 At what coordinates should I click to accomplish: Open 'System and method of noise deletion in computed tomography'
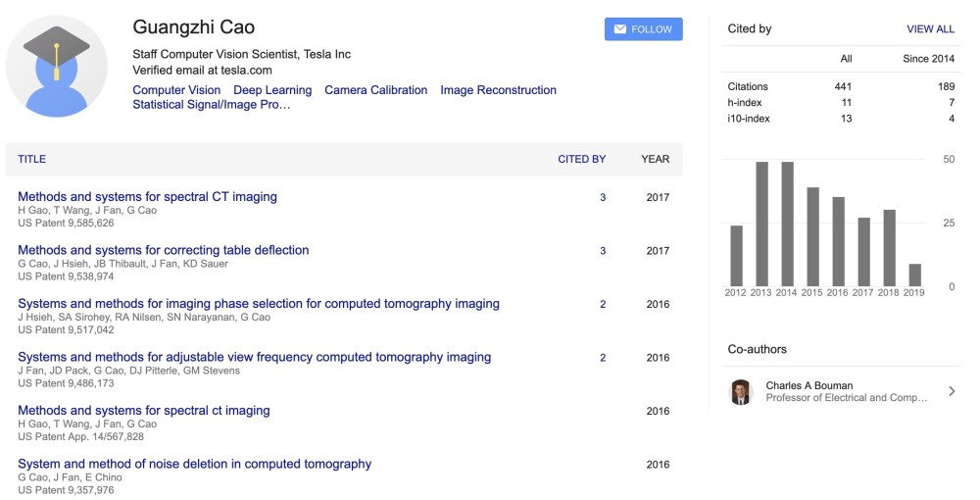[x=194, y=464]
